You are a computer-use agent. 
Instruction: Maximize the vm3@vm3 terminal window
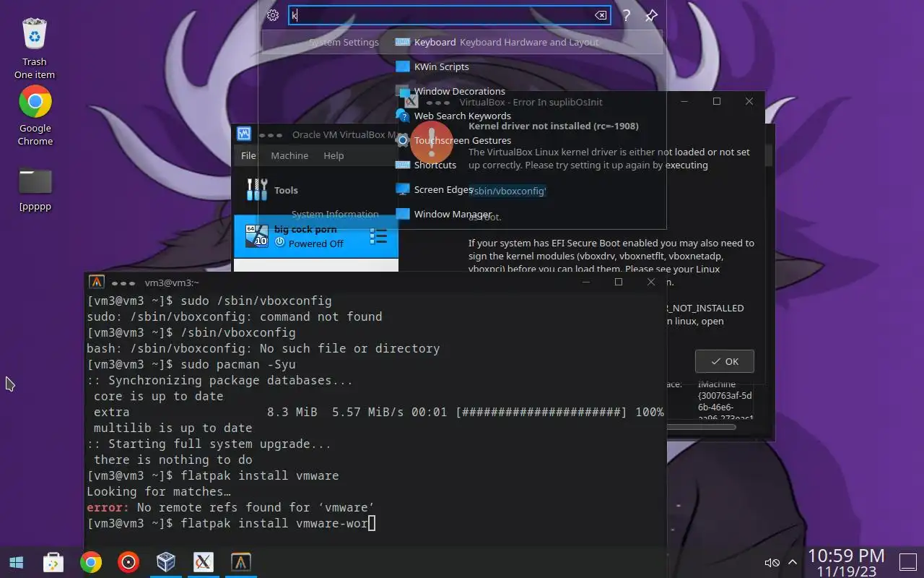click(x=618, y=282)
